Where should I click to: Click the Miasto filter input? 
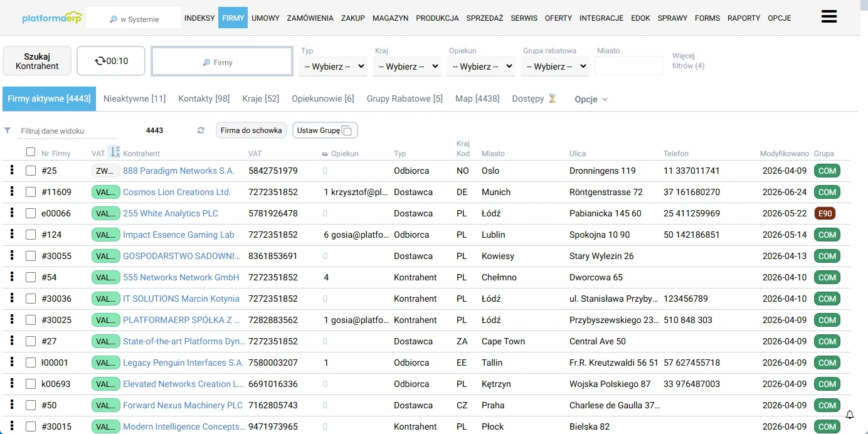[628, 66]
